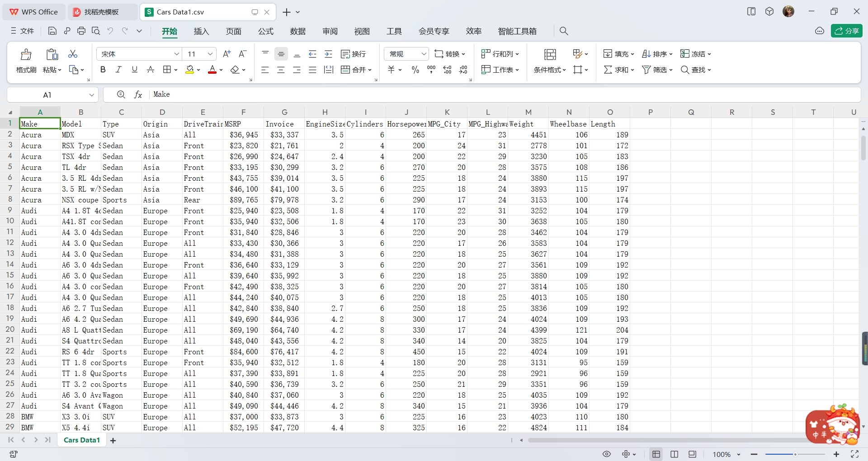The height and width of the screenshot is (461, 868).
Task: Toggle center horizontal alignment
Action: pos(281,70)
